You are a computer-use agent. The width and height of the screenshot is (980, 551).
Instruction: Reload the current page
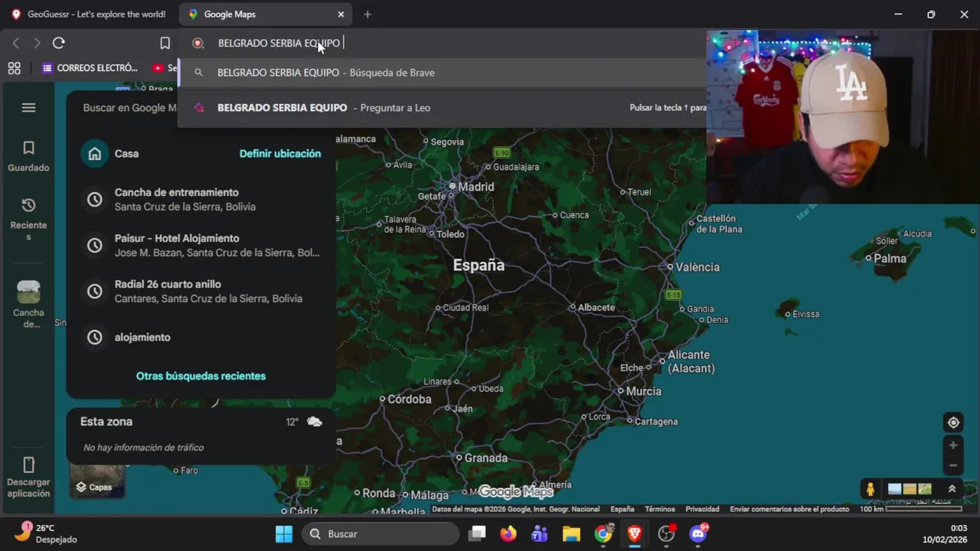click(x=58, y=43)
